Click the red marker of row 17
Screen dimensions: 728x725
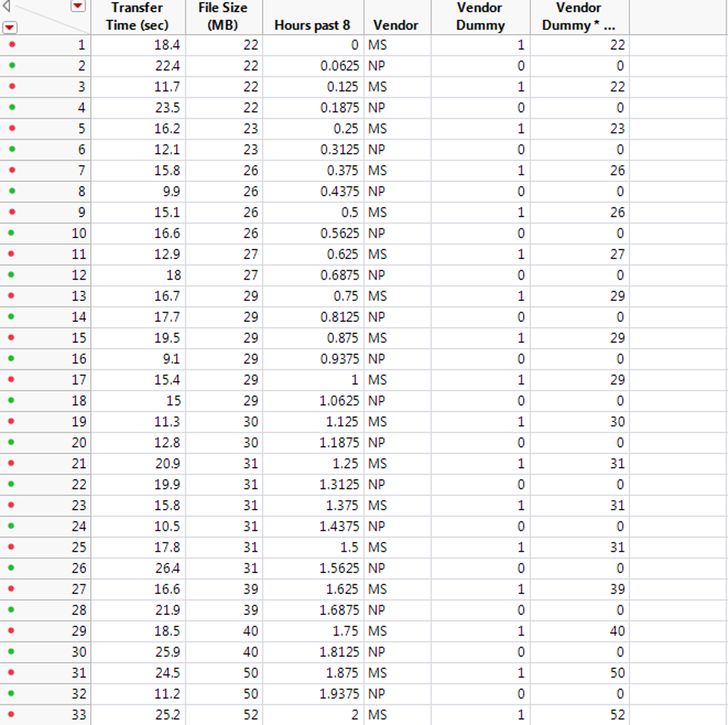coord(11,379)
